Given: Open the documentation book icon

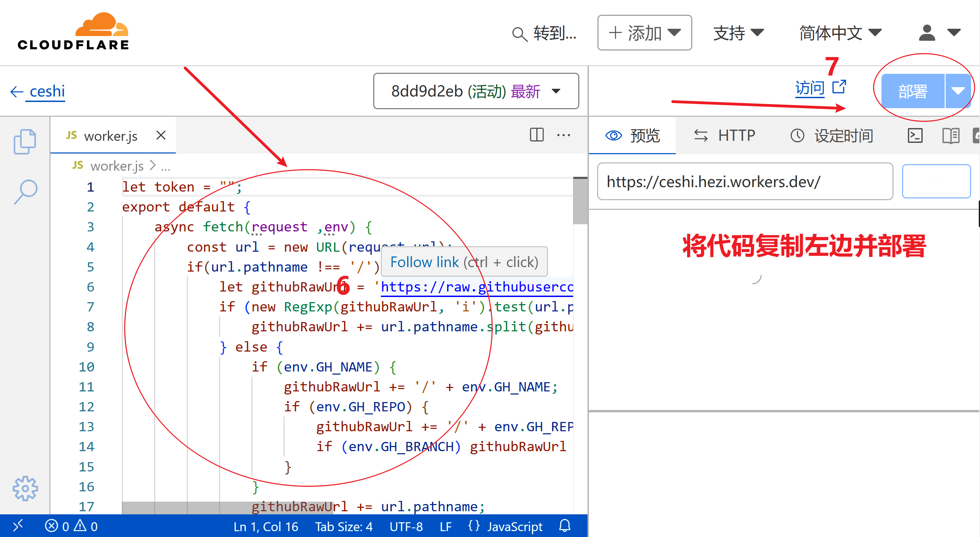Looking at the screenshot, I should [951, 135].
